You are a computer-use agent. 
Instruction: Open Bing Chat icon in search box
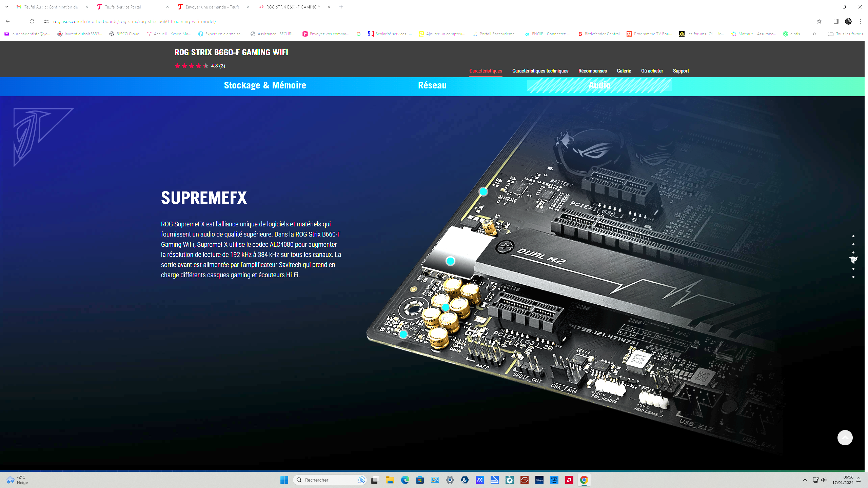coord(361,480)
